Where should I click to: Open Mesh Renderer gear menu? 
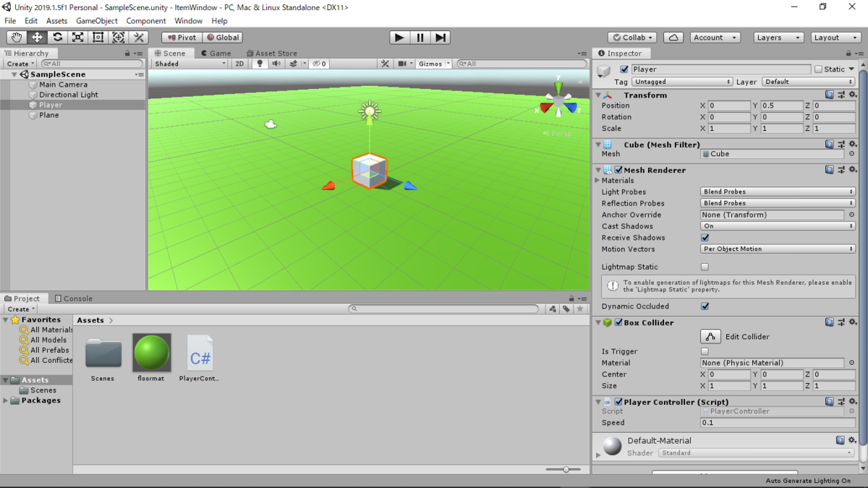click(852, 170)
